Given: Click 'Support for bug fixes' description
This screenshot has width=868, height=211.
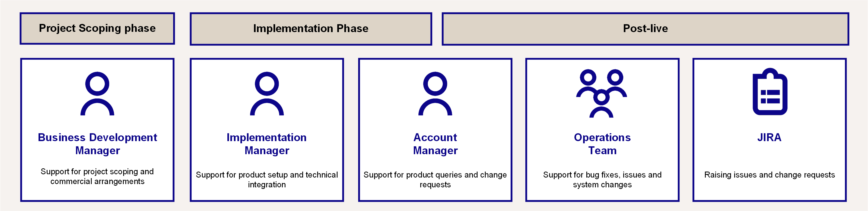Looking at the screenshot, I should pos(602,175).
